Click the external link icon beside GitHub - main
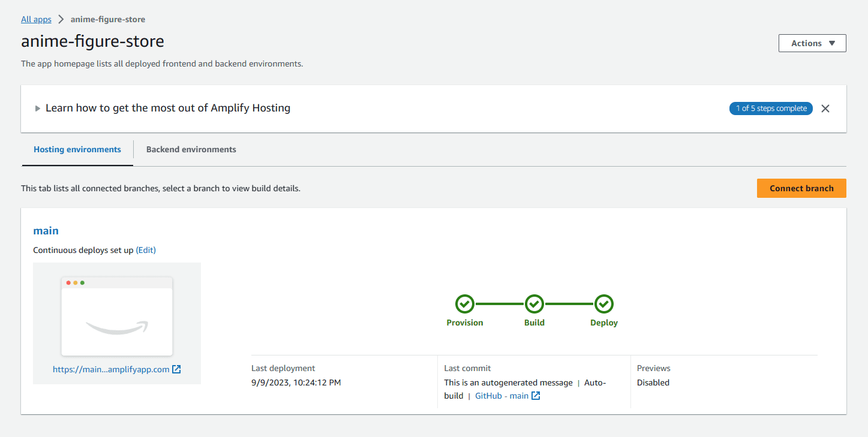This screenshot has width=868, height=437. (536, 396)
